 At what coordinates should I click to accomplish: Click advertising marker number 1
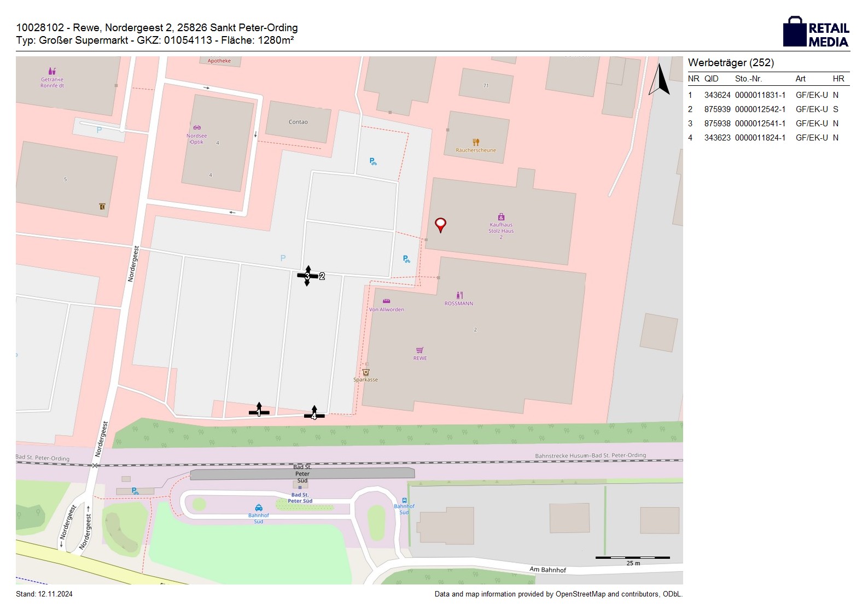pyautogui.click(x=259, y=411)
